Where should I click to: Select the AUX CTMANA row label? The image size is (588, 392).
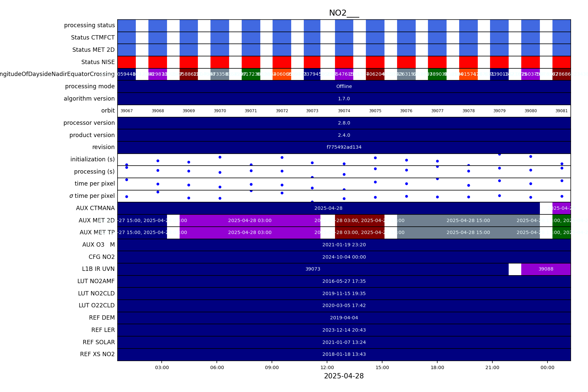95,208
